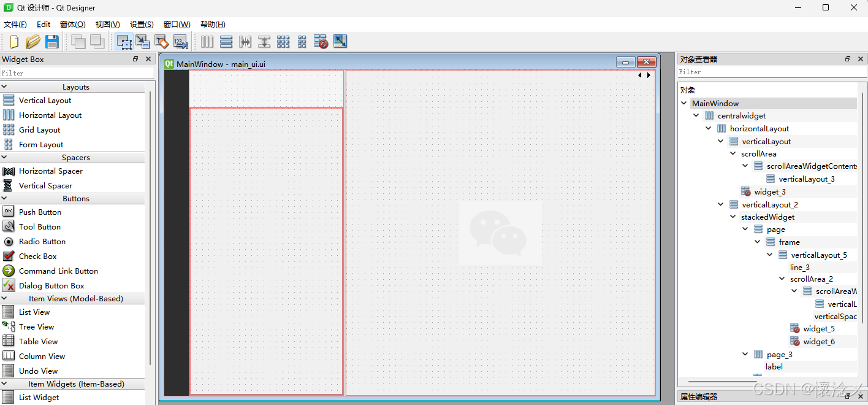Collapse the MainWindow tree node
The image size is (868, 405).
[684, 103]
